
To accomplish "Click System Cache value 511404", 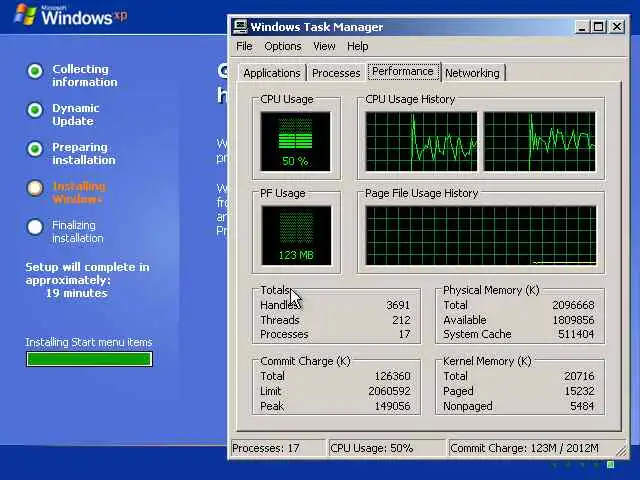I will click(x=576, y=334).
